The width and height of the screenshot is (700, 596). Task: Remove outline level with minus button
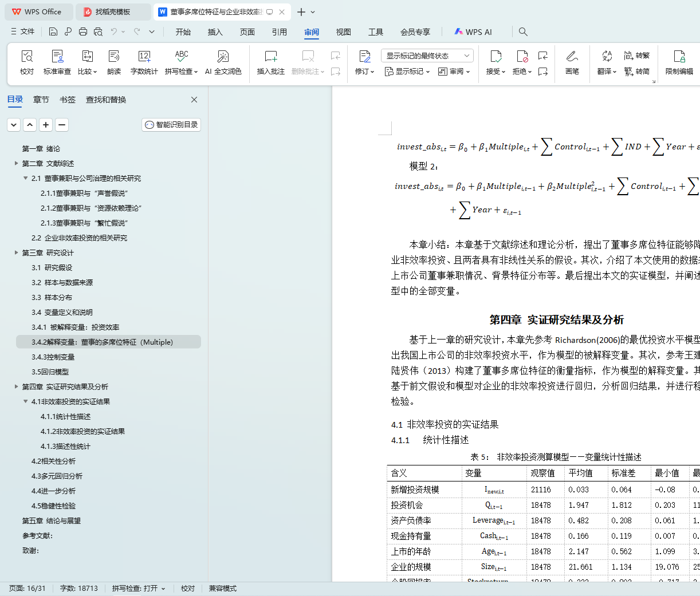62,125
